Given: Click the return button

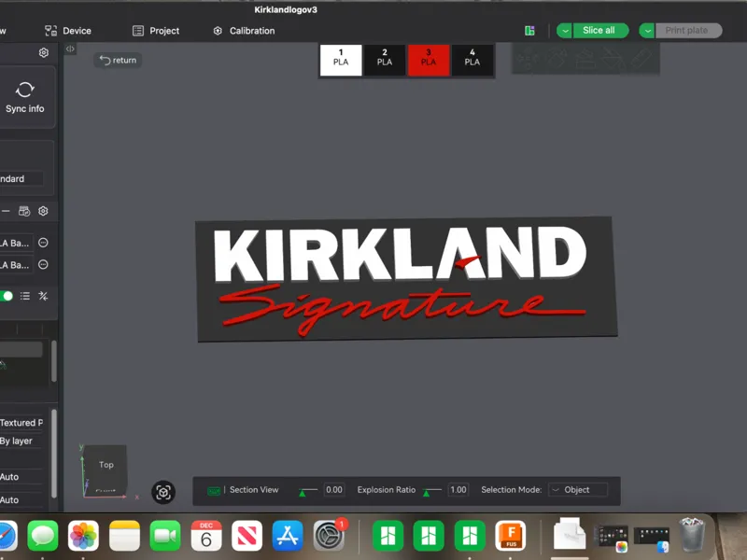Looking at the screenshot, I should coord(118,60).
